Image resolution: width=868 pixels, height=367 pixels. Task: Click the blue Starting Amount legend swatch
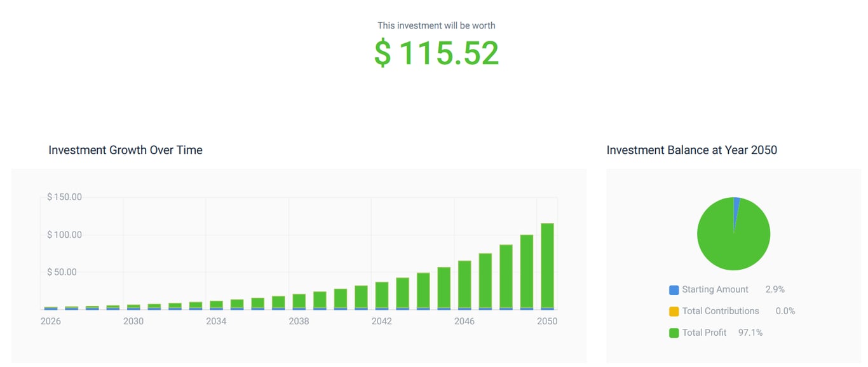click(x=674, y=290)
